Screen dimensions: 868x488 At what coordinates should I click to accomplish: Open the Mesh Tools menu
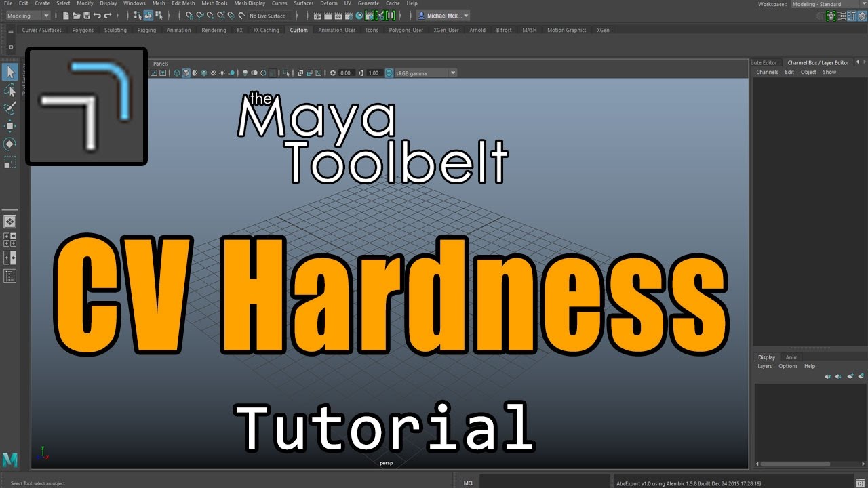(x=214, y=3)
